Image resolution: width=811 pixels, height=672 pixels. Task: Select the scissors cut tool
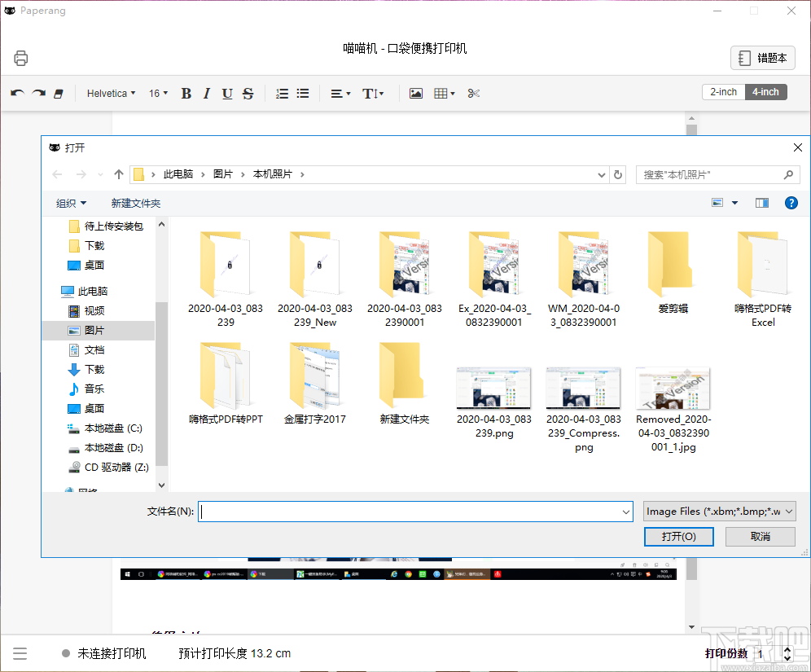[474, 94]
